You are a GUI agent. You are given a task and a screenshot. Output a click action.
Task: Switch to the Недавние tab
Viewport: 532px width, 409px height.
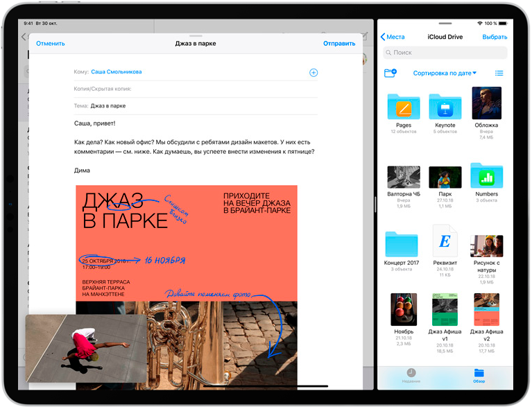[411, 375]
